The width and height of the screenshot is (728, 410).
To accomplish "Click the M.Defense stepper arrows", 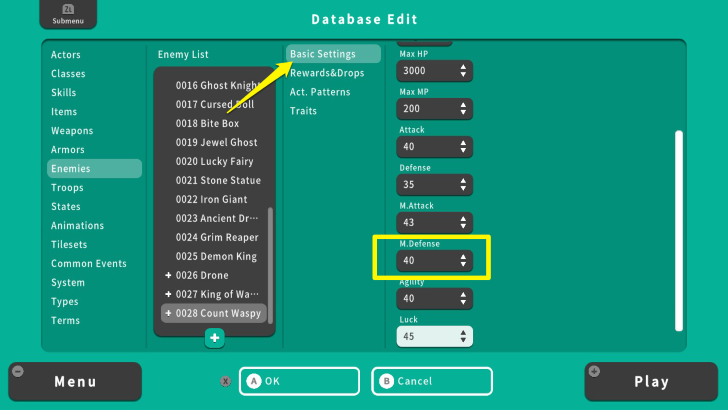I will pos(463,260).
